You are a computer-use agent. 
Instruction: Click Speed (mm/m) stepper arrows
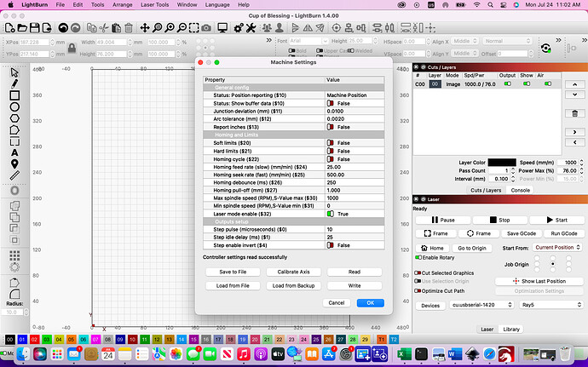[581, 163]
